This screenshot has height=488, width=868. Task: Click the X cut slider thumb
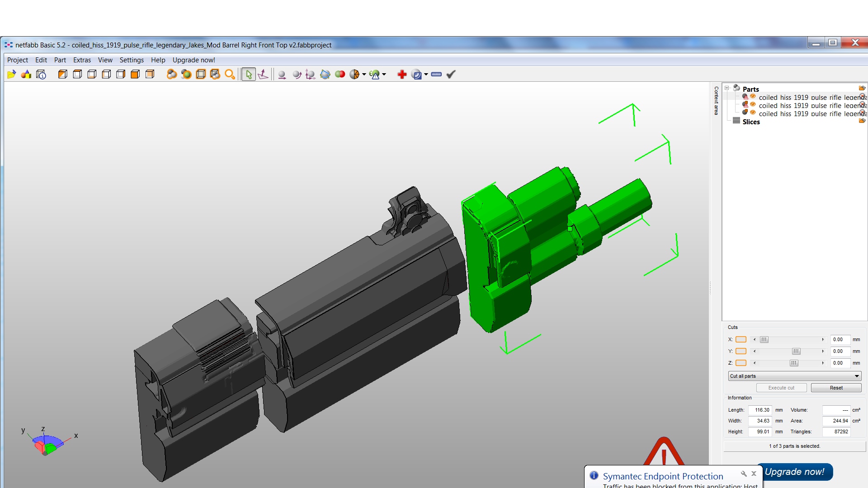[764, 340]
